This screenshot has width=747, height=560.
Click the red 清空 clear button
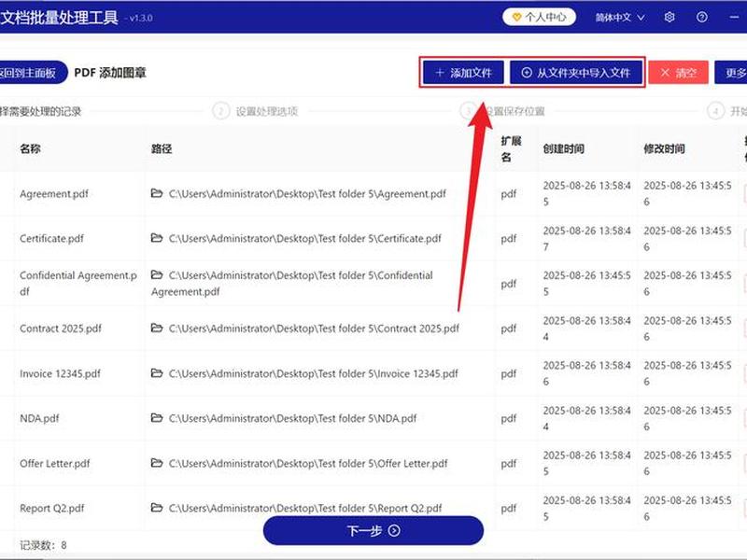point(679,73)
